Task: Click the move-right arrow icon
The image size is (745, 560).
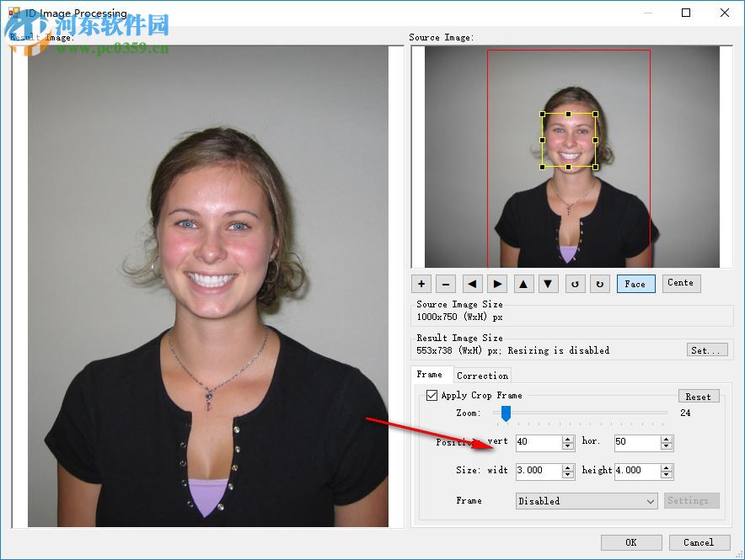Action: 497,284
